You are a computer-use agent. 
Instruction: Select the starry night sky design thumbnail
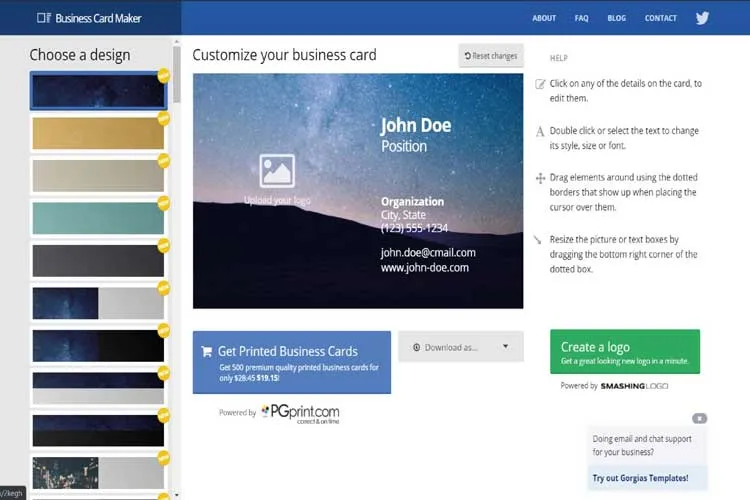98,91
